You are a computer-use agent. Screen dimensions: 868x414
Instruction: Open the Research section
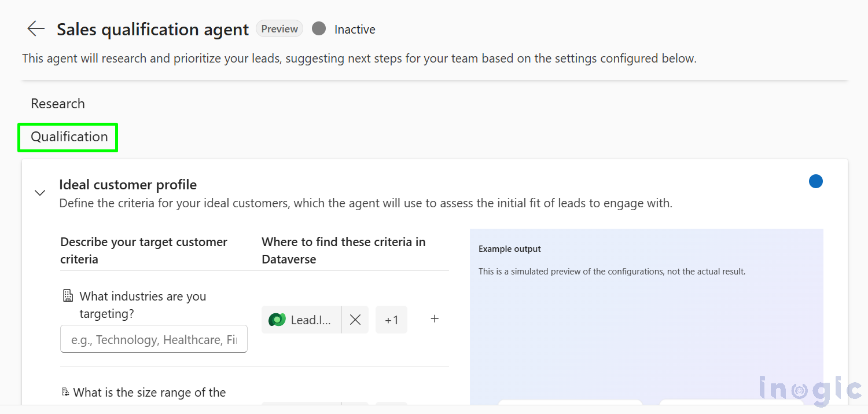click(58, 104)
